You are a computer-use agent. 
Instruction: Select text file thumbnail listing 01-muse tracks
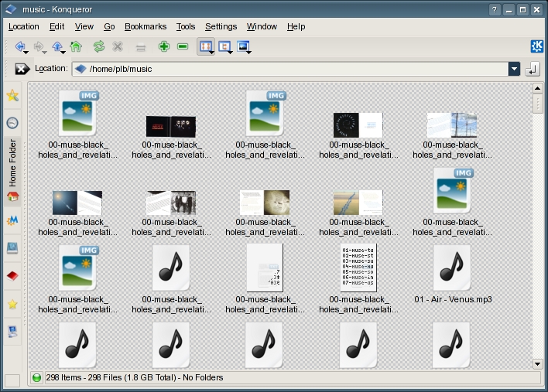click(358, 268)
